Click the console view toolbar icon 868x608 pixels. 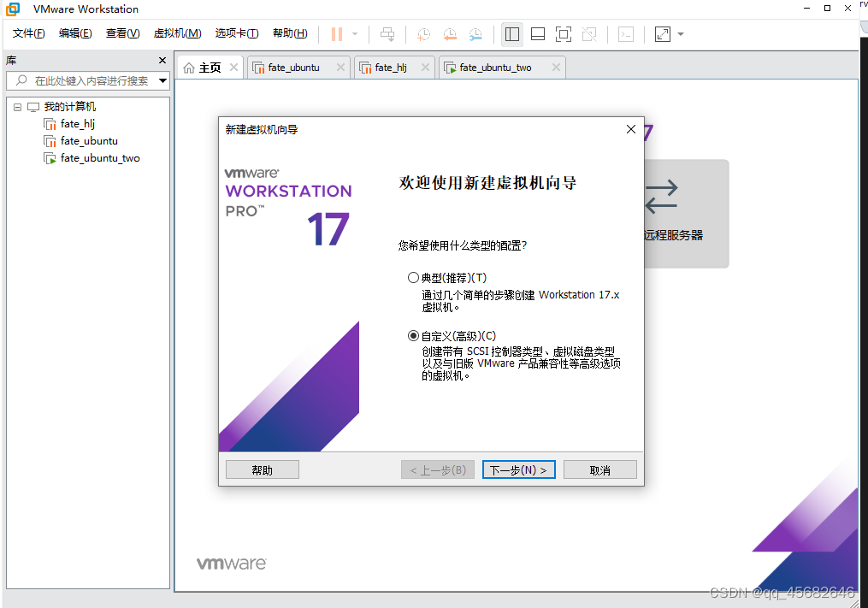(625, 34)
